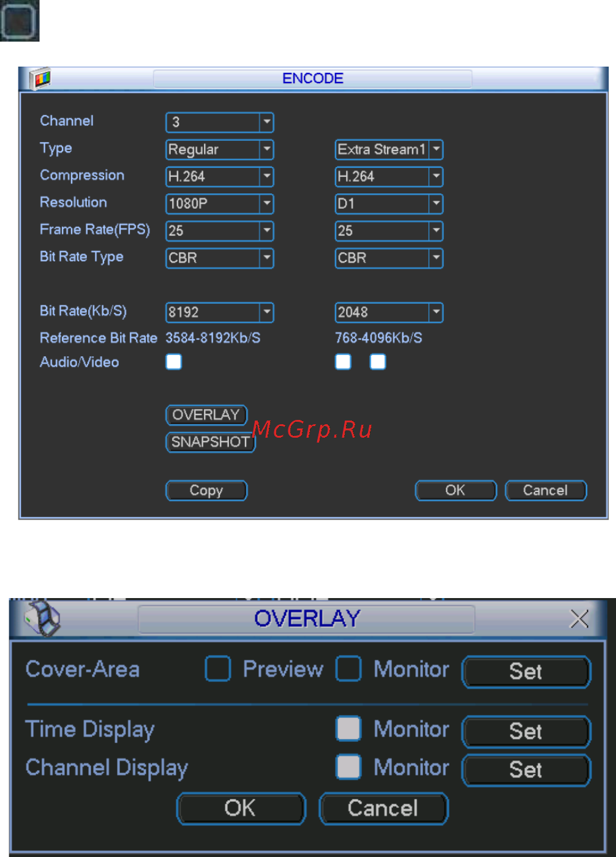Viewport: 616px width, 857px height.
Task: Click the reference value 3584-8192Kb/S
Action: pos(213,338)
